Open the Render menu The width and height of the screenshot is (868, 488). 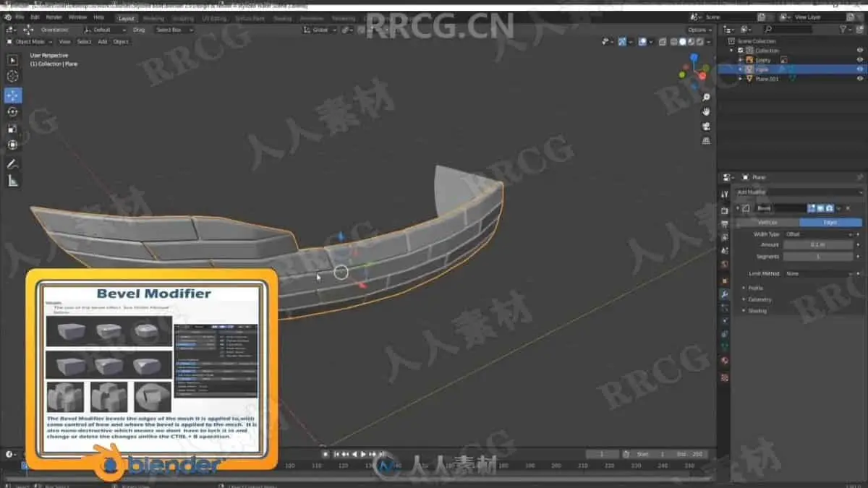tap(54, 17)
